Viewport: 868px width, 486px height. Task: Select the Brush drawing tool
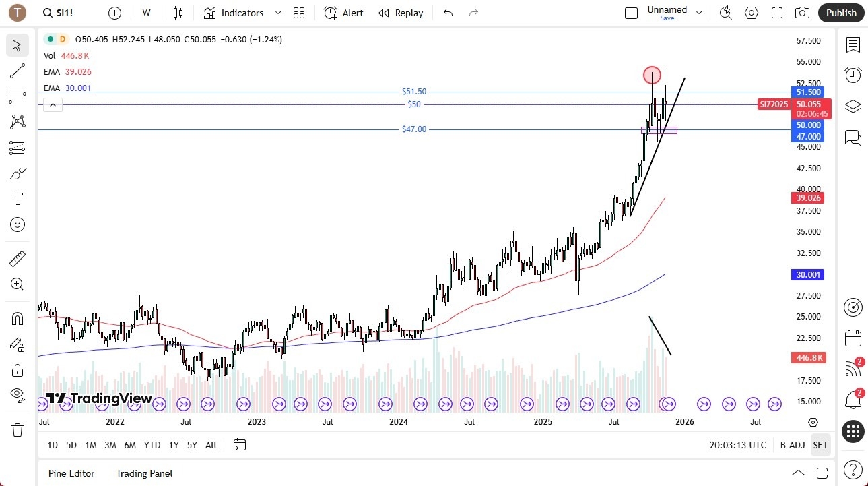point(18,173)
